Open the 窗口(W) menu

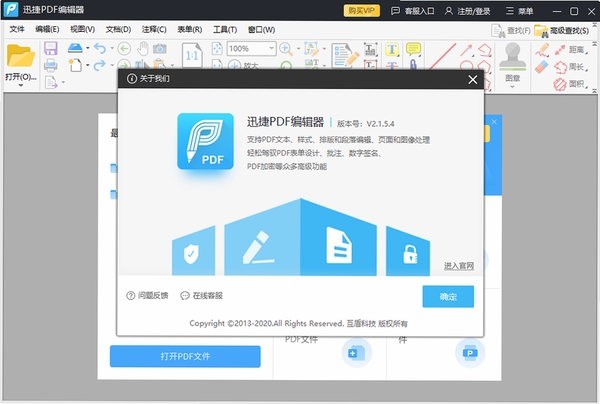point(261,29)
